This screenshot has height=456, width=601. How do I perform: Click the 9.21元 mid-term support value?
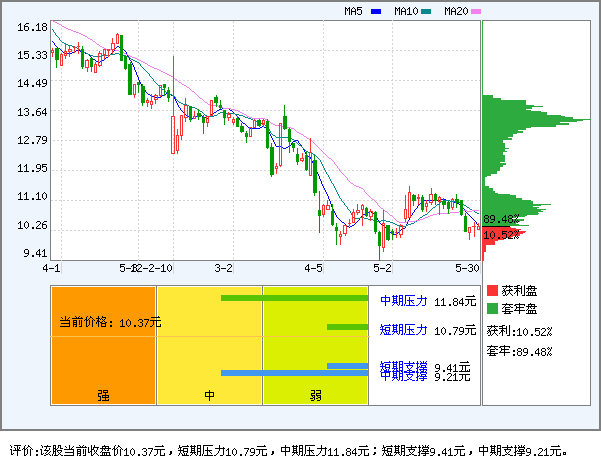(452, 377)
